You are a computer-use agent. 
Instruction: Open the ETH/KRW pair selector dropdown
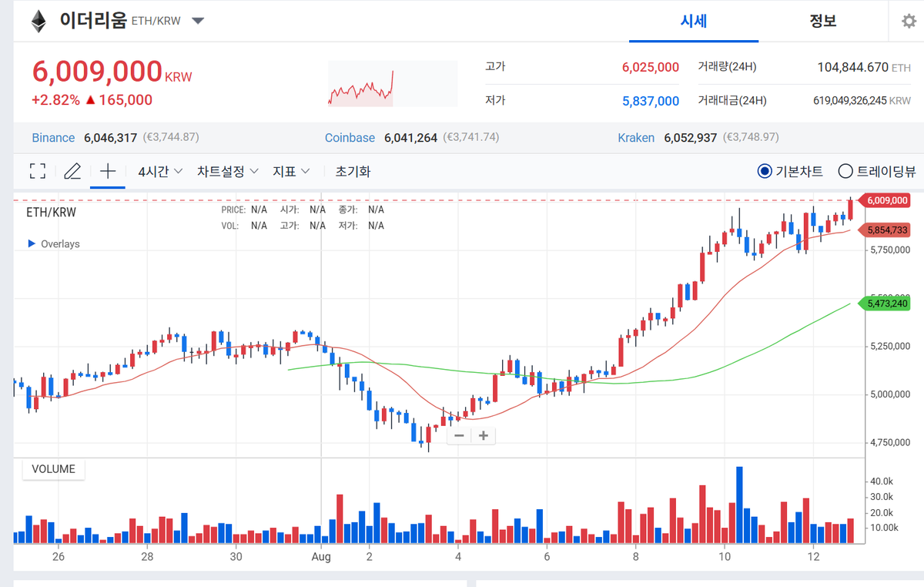coord(198,21)
